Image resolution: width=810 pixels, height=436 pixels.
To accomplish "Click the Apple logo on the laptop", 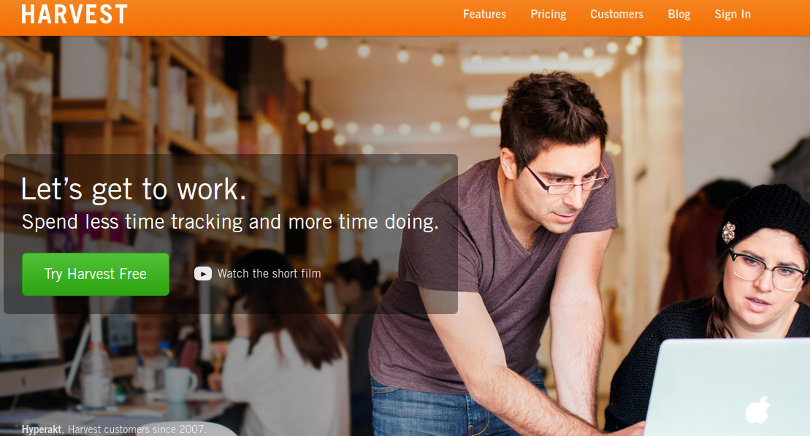I will [x=757, y=410].
